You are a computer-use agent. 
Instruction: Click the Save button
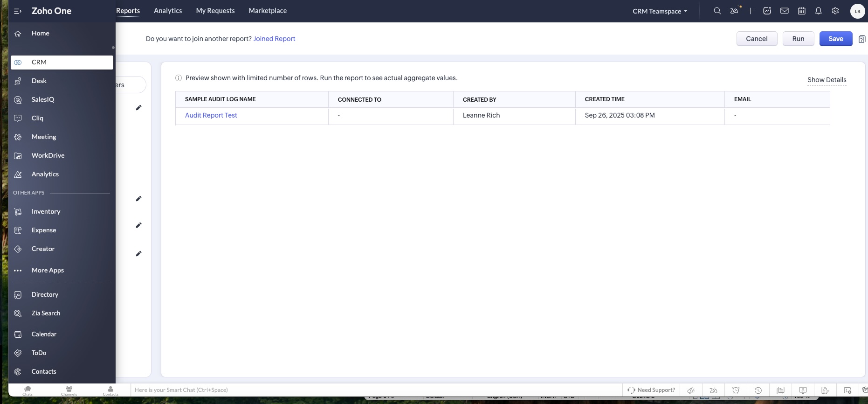click(836, 39)
